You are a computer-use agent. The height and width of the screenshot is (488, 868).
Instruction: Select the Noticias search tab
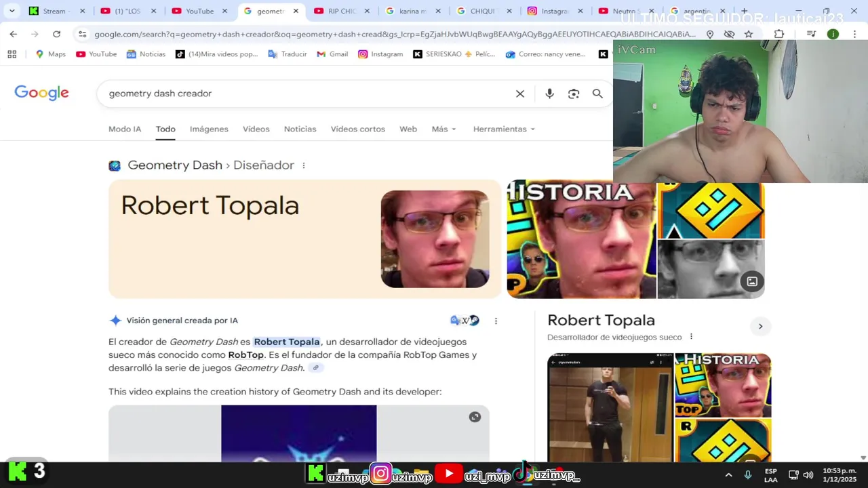pyautogui.click(x=300, y=129)
